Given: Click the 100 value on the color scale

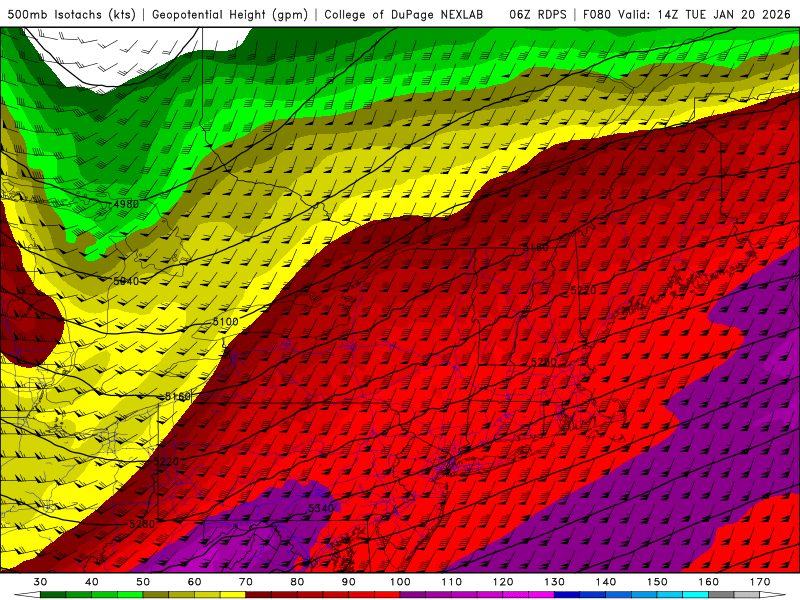Looking at the screenshot, I should click(x=400, y=582).
